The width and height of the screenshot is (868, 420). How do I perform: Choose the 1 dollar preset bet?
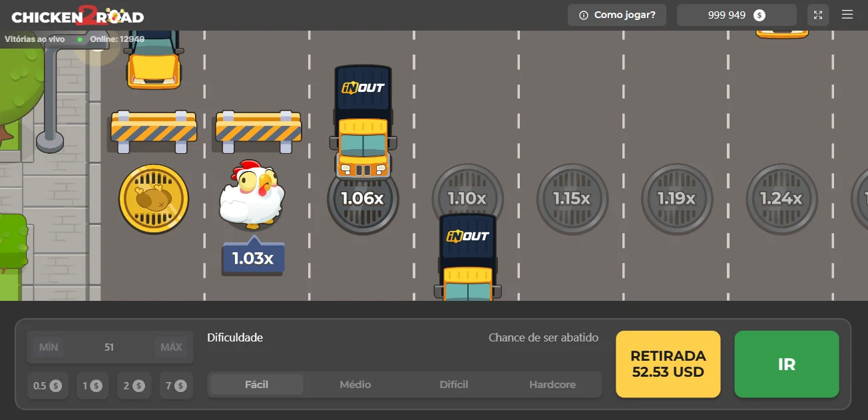(93, 385)
